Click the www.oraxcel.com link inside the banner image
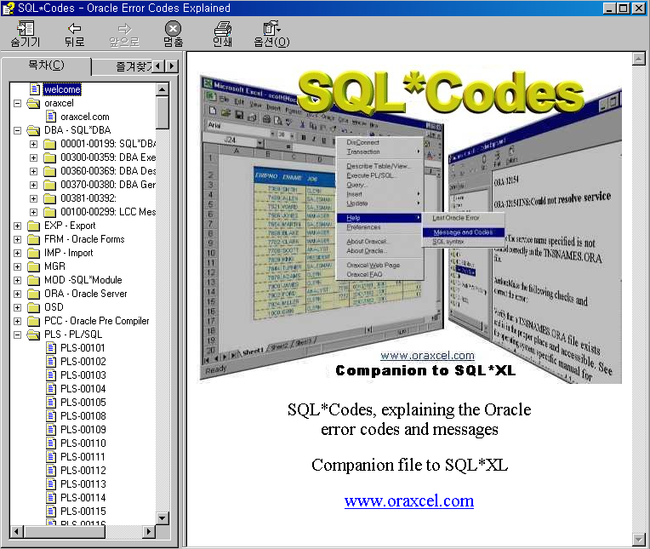Image resolution: width=650 pixels, height=549 pixels. [x=427, y=355]
